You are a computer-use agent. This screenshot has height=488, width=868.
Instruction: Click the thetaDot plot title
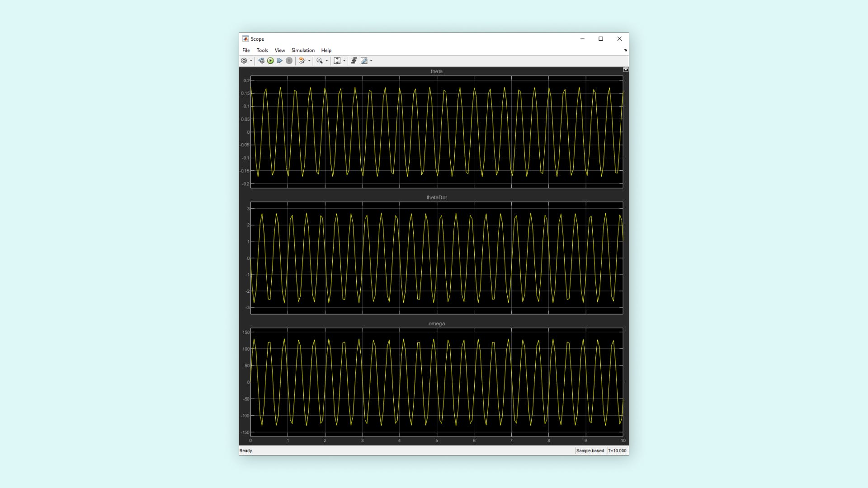[437, 197]
